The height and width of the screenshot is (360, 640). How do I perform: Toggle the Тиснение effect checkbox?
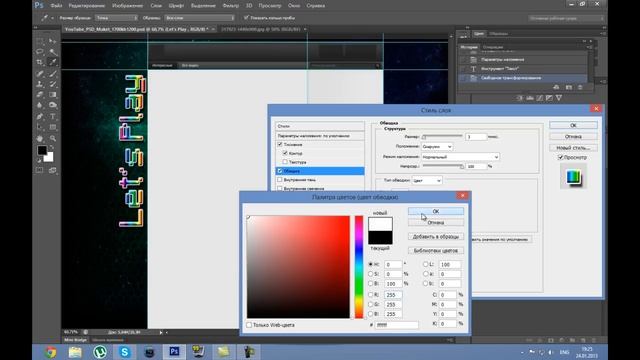[280, 144]
